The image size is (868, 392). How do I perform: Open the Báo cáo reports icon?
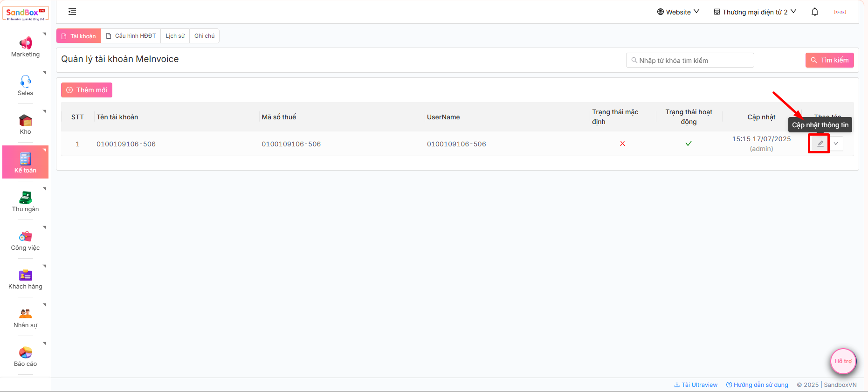(25, 353)
